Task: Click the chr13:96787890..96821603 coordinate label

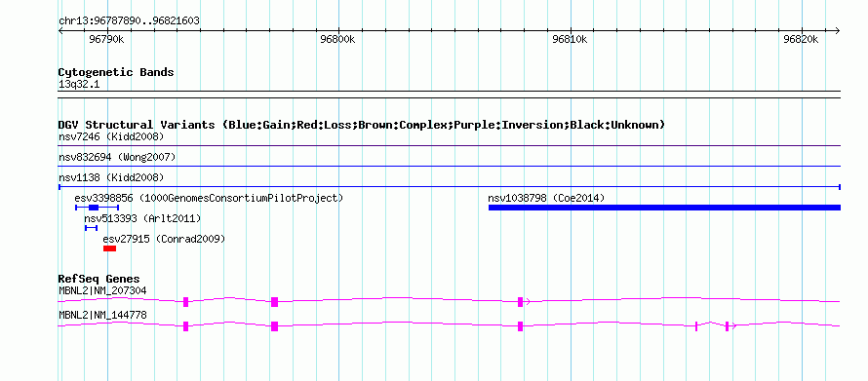Action: [x=129, y=21]
